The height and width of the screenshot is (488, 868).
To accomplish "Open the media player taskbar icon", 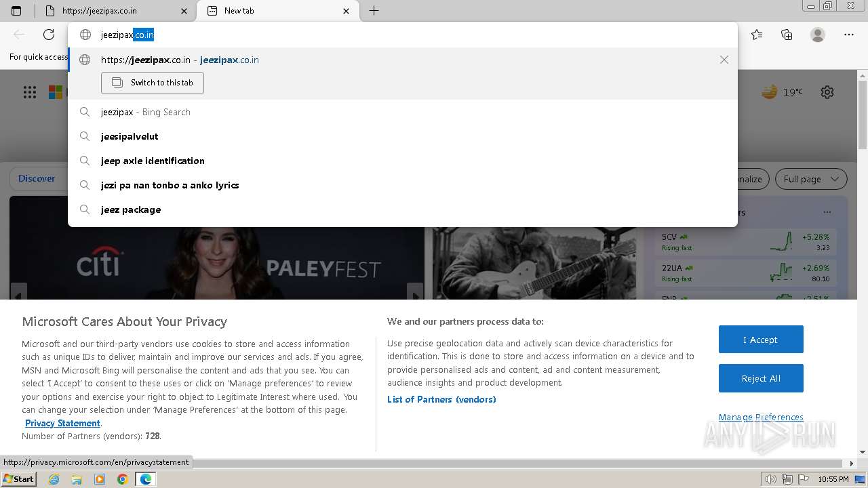I will pyautogui.click(x=100, y=479).
